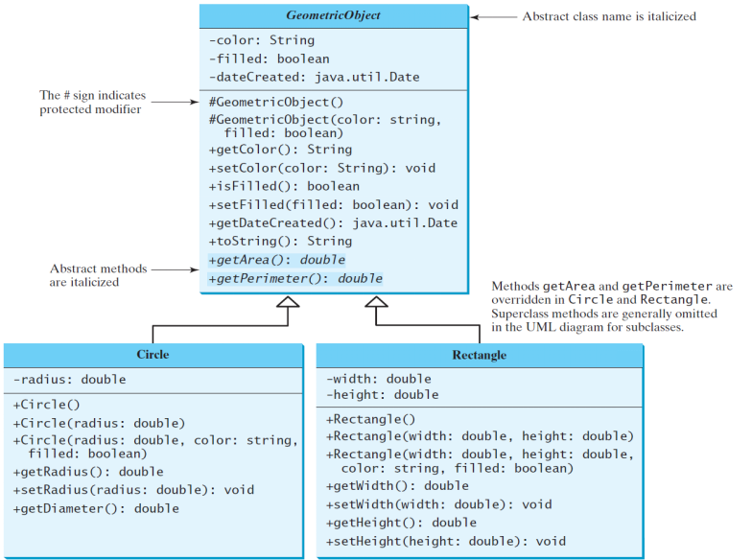Click the Circle class title header
This screenshot has height=560, width=752.
[x=153, y=355]
